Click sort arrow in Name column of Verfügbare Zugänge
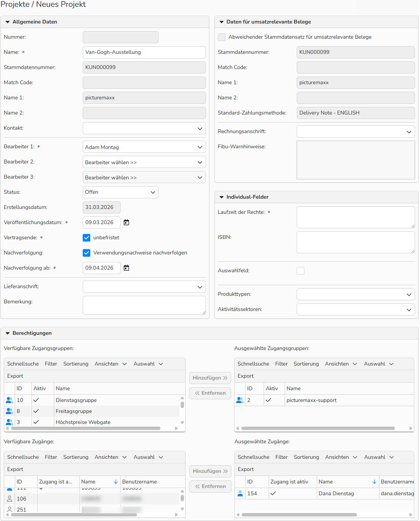 coord(116,482)
